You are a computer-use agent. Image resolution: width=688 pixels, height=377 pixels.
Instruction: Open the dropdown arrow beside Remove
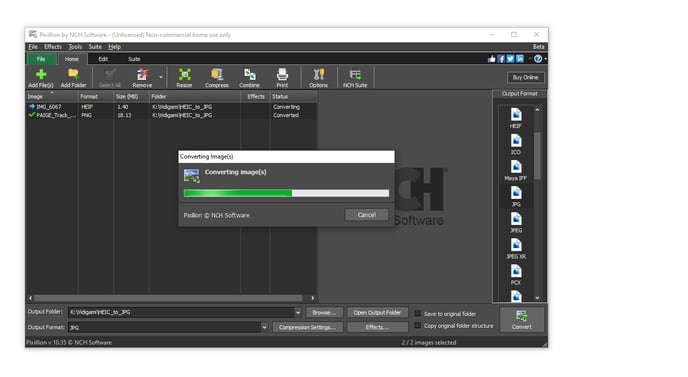161,78
